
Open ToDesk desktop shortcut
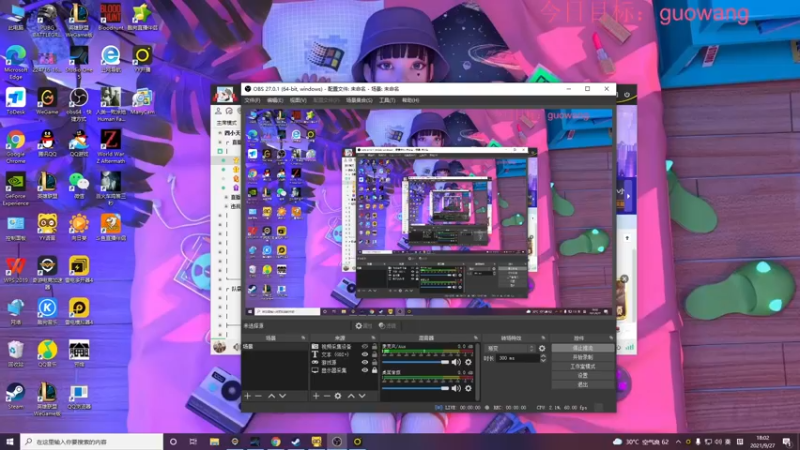tap(16, 101)
